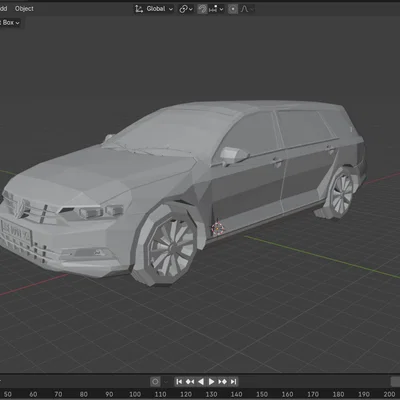Screen dimensions: 400x400
Task: Click the transform orientation axes icon
Action: pyautogui.click(x=139, y=9)
